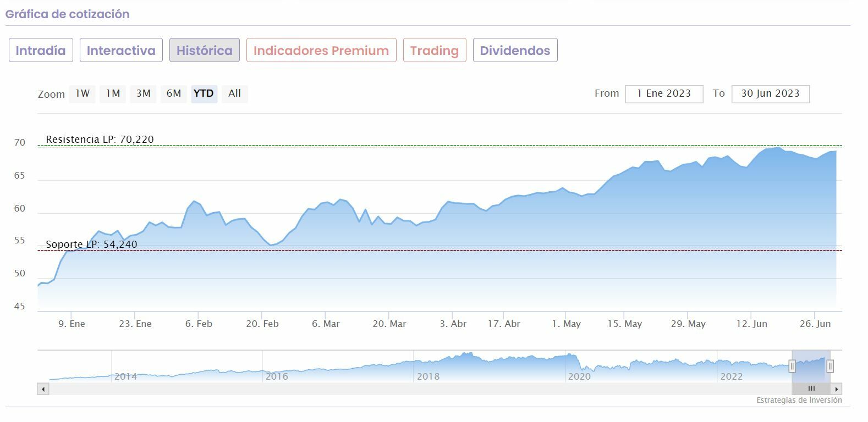The height and width of the screenshot is (422, 868).
Task: Click the From date field
Action: (x=664, y=94)
